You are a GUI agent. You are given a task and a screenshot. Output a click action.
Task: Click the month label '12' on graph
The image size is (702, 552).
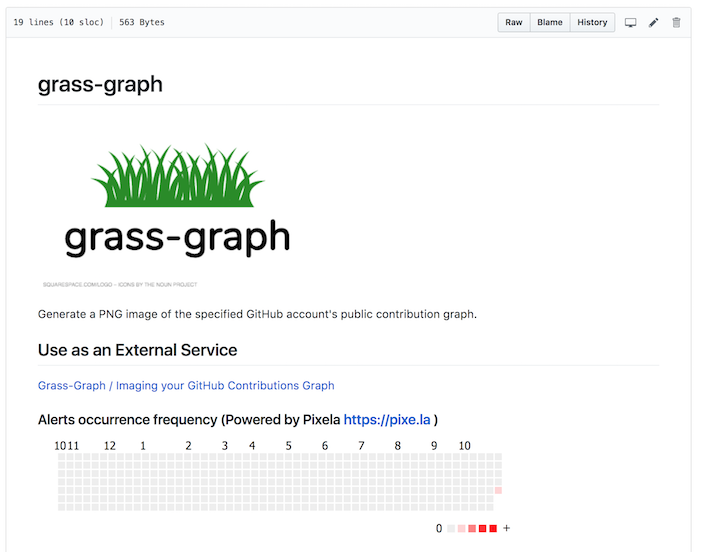pos(110,445)
